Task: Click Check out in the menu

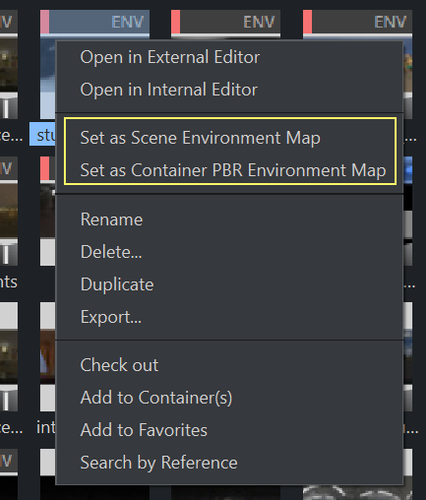Action: pyautogui.click(x=229, y=365)
